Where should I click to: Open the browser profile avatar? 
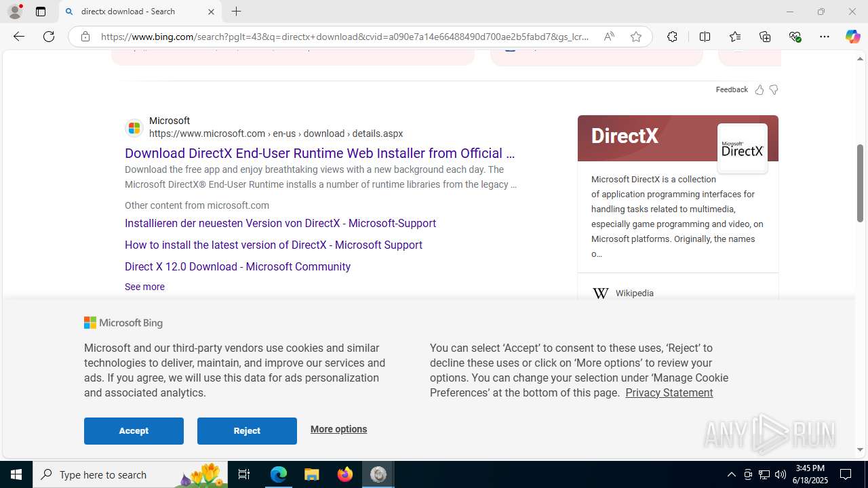point(14,12)
